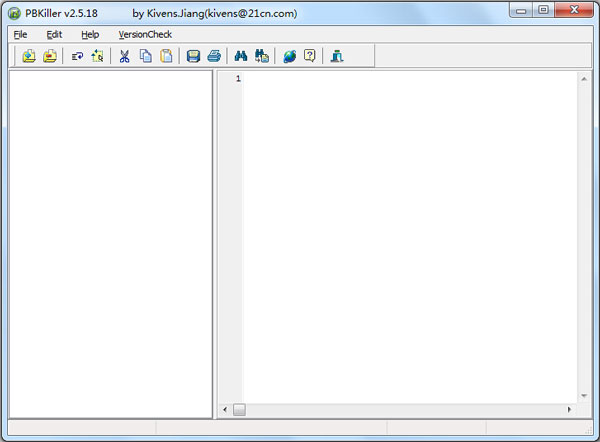Image resolution: width=600 pixels, height=442 pixels.
Task: Open the File menu
Action: [20, 34]
